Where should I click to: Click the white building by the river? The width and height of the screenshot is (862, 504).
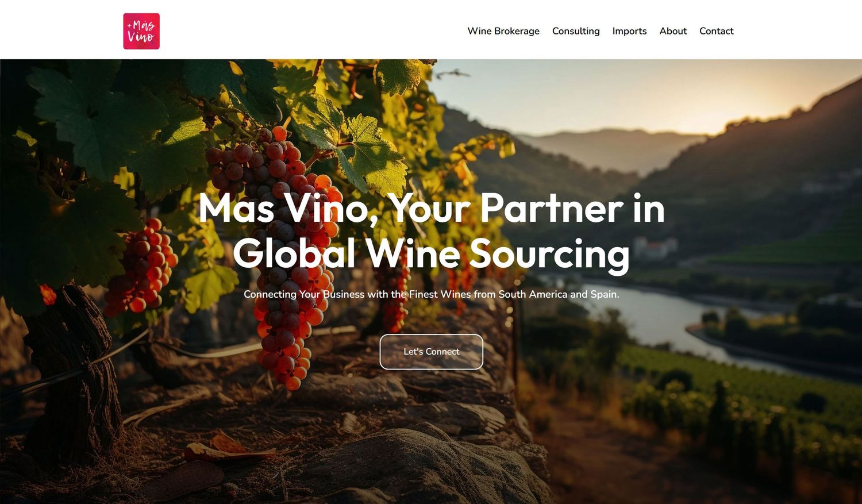(x=655, y=248)
